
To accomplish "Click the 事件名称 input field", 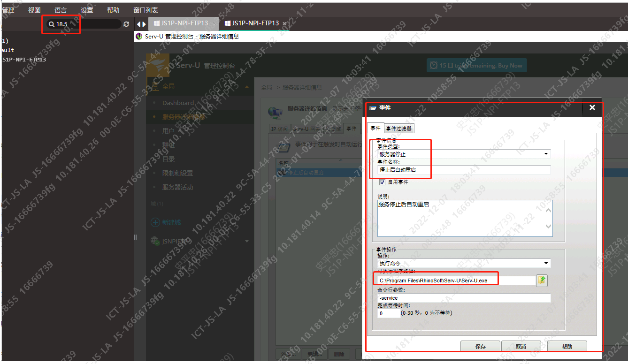I will pos(464,170).
